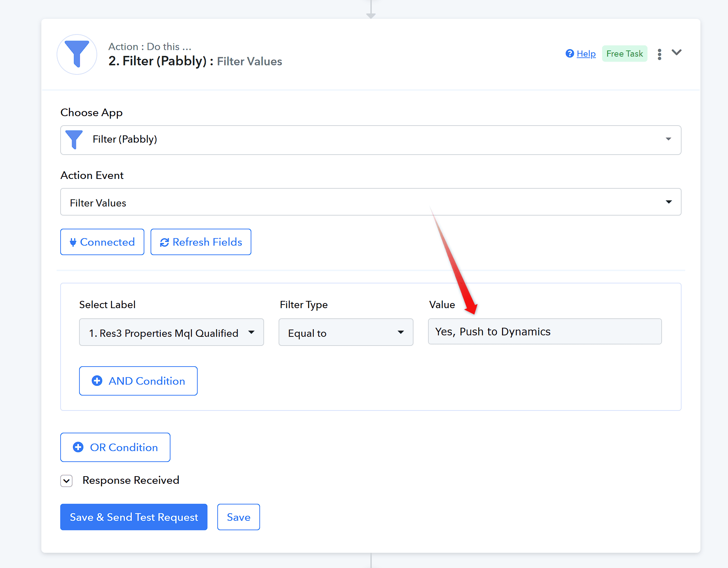
Task: Click the Help question mark icon
Action: [x=570, y=54]
